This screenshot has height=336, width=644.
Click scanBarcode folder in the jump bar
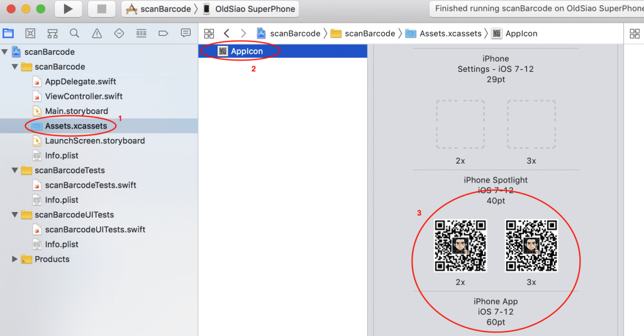pos(363,33)
